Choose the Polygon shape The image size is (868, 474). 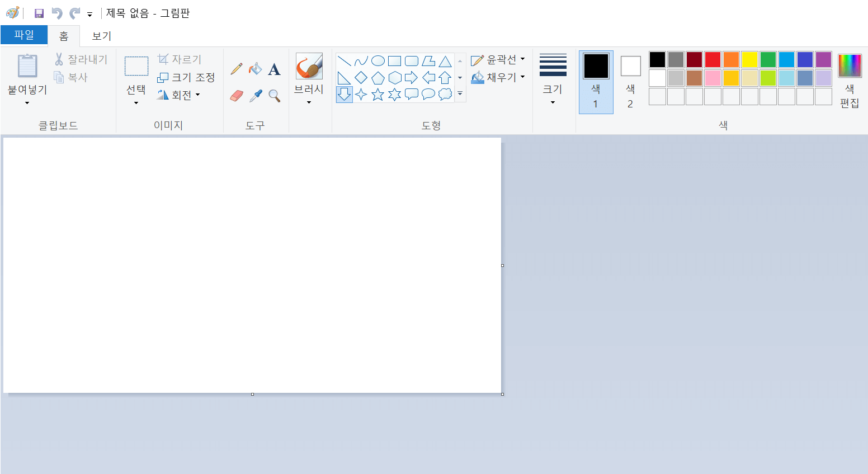coord(428,61)
